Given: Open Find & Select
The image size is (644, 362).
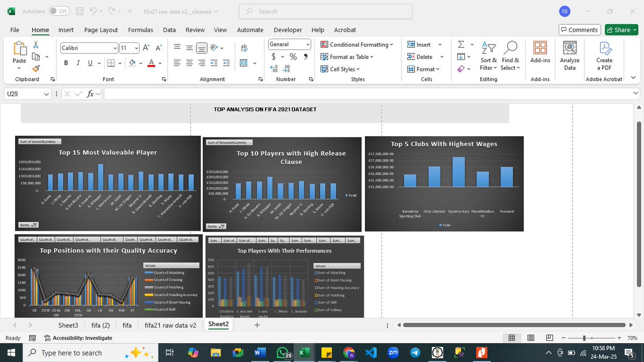Looking at the screenshot, I should (x=510, y=56).
